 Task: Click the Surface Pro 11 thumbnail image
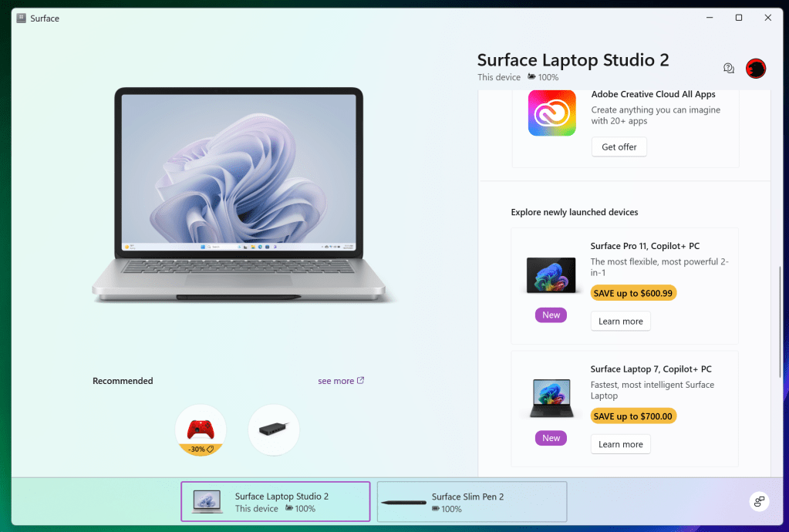tap(551, 275)
